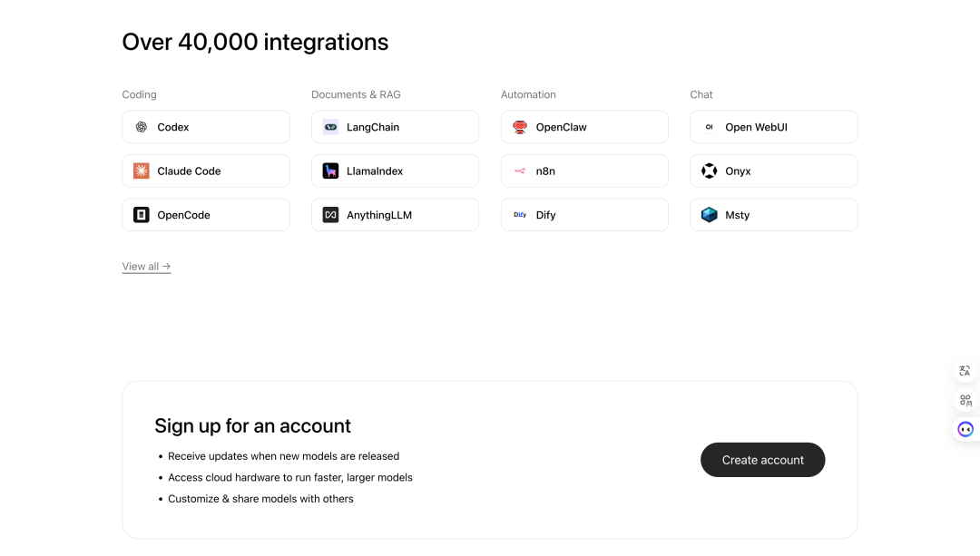Open the n8n integration card

[585, 171]
